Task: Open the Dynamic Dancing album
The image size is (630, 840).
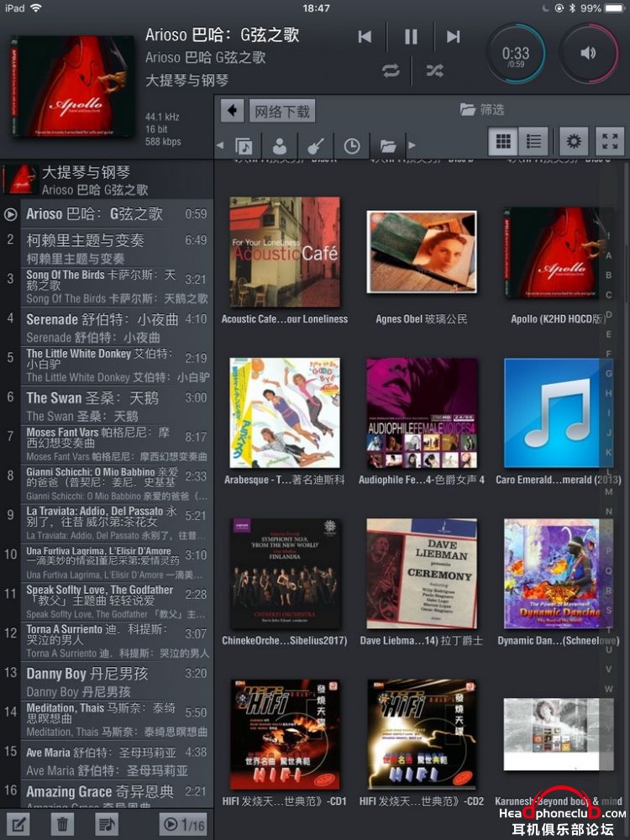Action: pos(557,574)
